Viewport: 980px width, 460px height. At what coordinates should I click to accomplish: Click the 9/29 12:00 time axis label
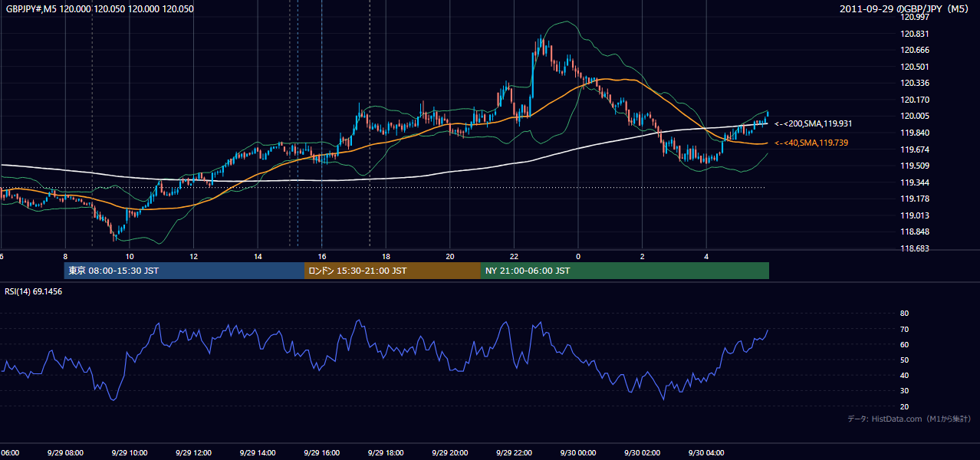193,453
